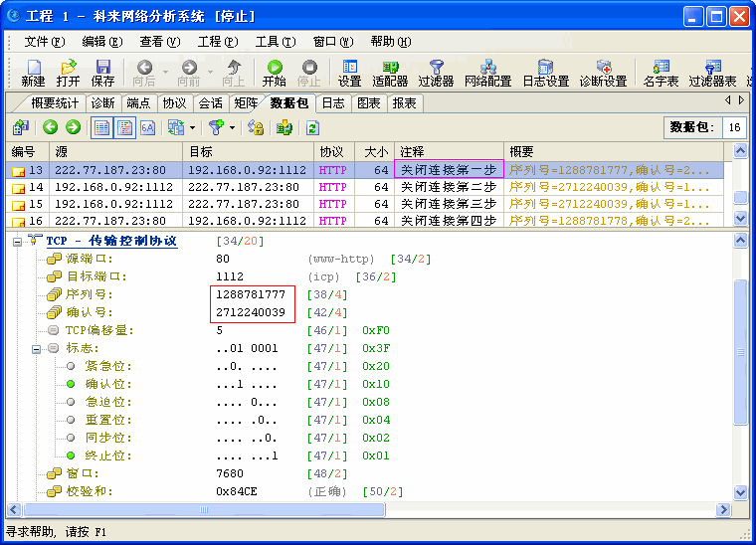Open 日志设置 (Log settings) icon
The height and width of the screenshot is (545, 756).
546,73
